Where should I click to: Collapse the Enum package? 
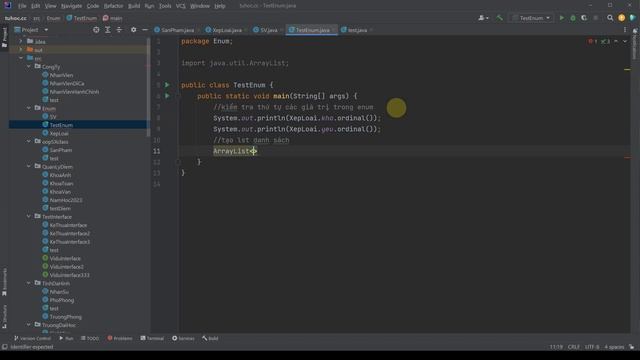click(29, 108)
